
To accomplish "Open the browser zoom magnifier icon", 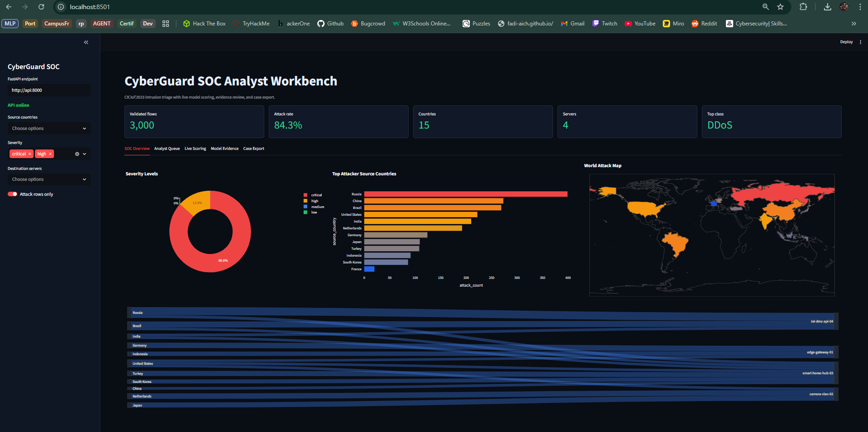I will pos(765,7).
